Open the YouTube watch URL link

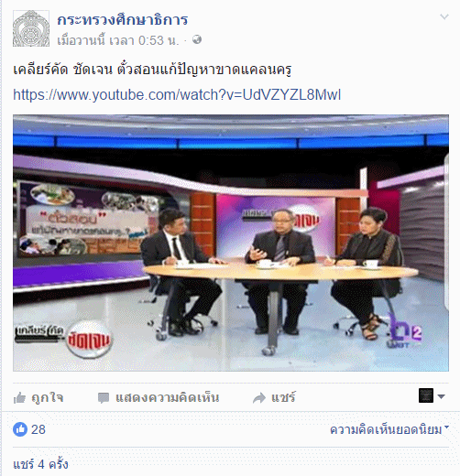click(177, 94)
